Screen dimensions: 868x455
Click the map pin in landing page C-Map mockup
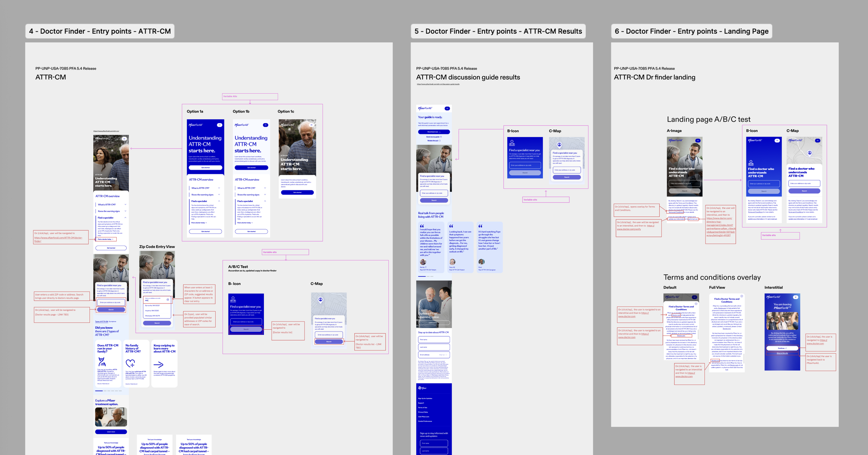pyautogui.click(x=810, y=153)
